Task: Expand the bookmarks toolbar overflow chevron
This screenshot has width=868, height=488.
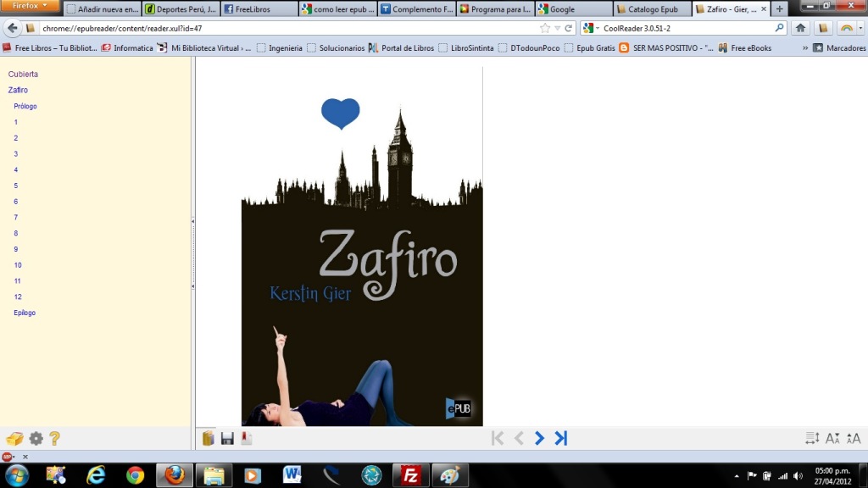Action: (804, 48)
